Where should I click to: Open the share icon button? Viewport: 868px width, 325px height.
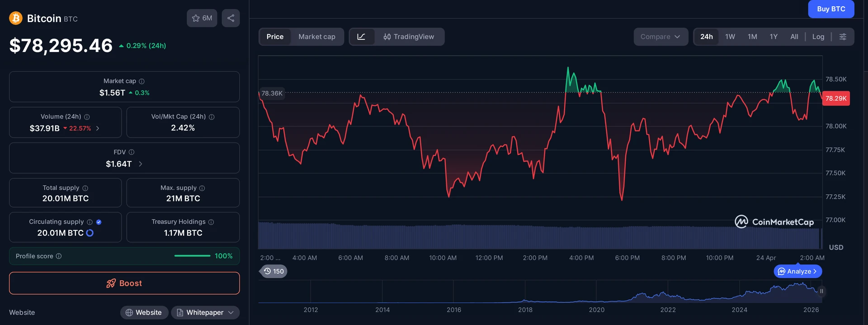coord(231,18)
